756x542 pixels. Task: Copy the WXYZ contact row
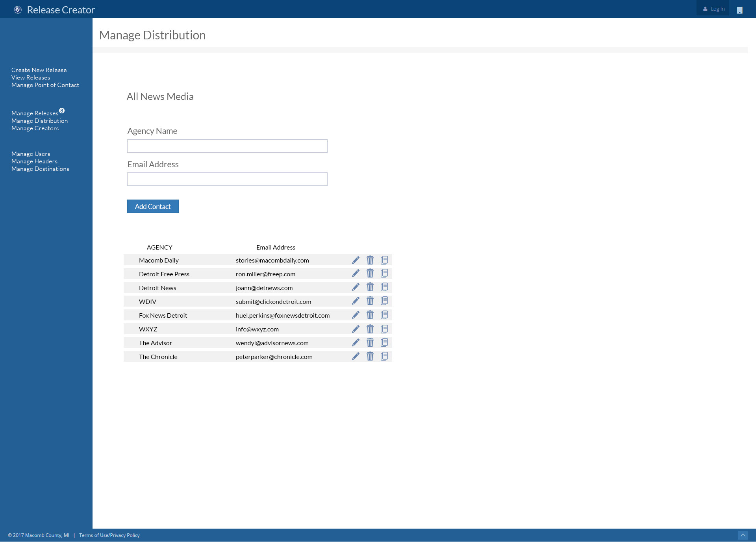pyautogui.click(x=384, y=329)
